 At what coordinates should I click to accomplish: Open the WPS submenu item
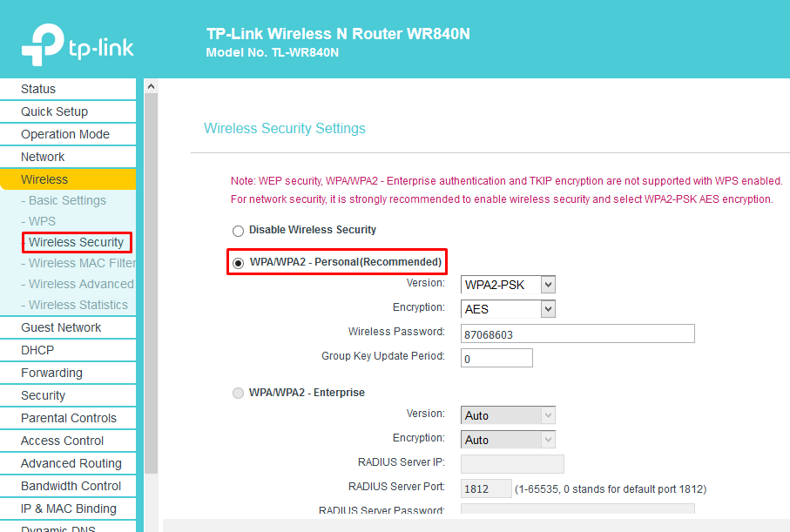click(x=42, y=221)
